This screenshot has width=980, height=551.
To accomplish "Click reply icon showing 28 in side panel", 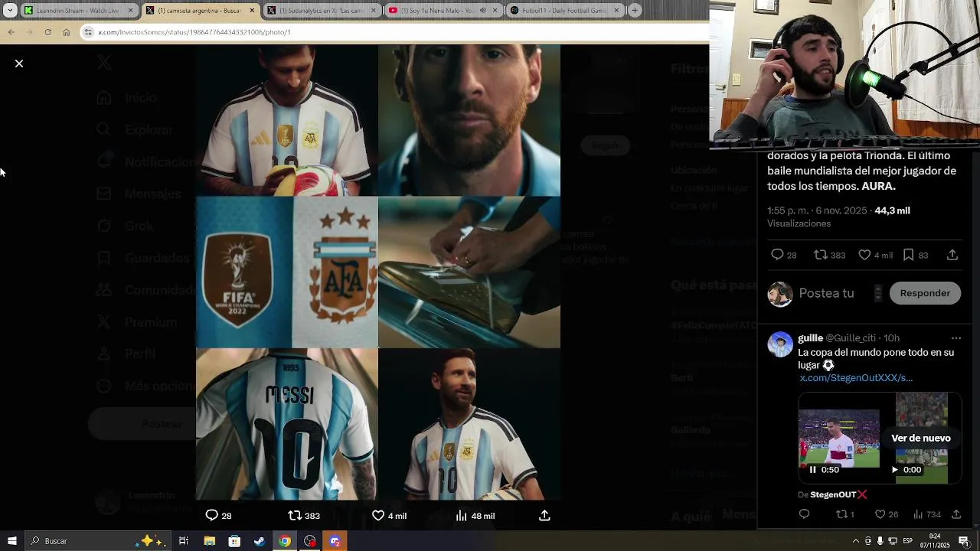I will click(x=777, y=255).
